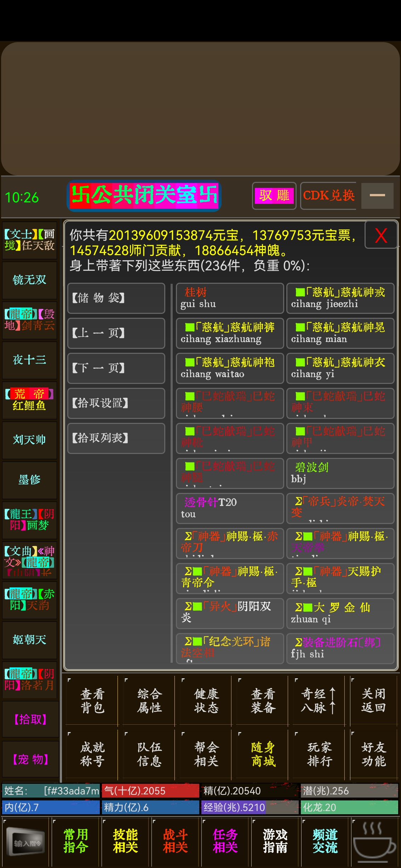
Task: Expand 奇经八脉 meridians panel
Action: pyautogui.click(x=318, y=701)
